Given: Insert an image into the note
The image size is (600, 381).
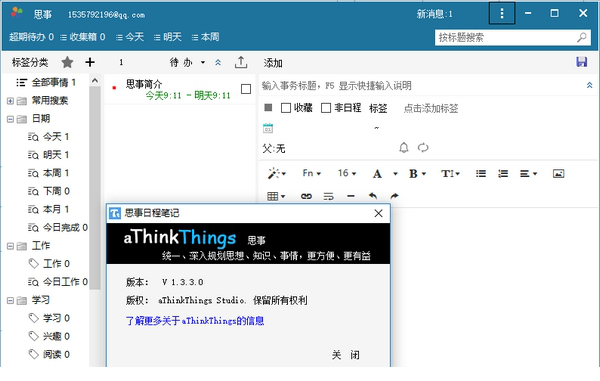Looking at the screenshot, I should click(x=558, y=174).
